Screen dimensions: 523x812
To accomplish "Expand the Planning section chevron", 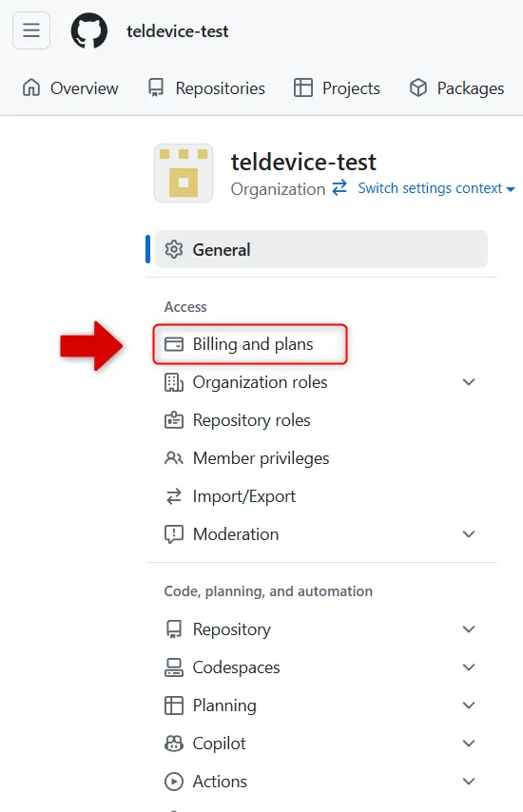I will (469, 706).
